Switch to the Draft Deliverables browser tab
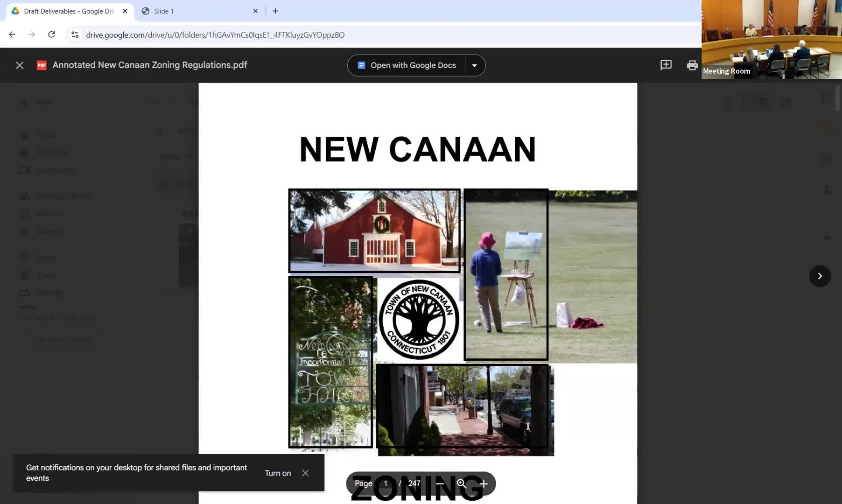 (x=70, y=11)
